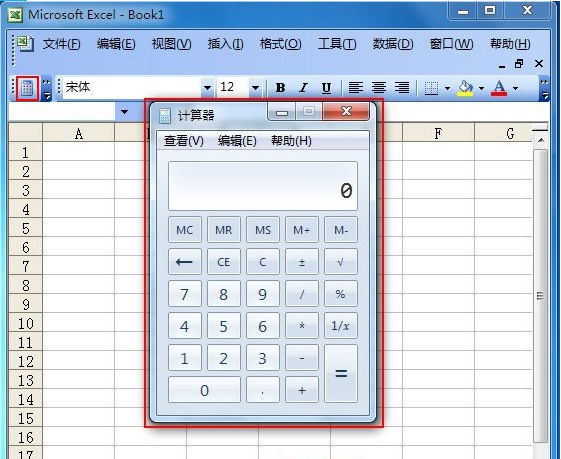Open the 帮助(H) menu in Excel
Viewport: 561px width, 459px height.
510,44
